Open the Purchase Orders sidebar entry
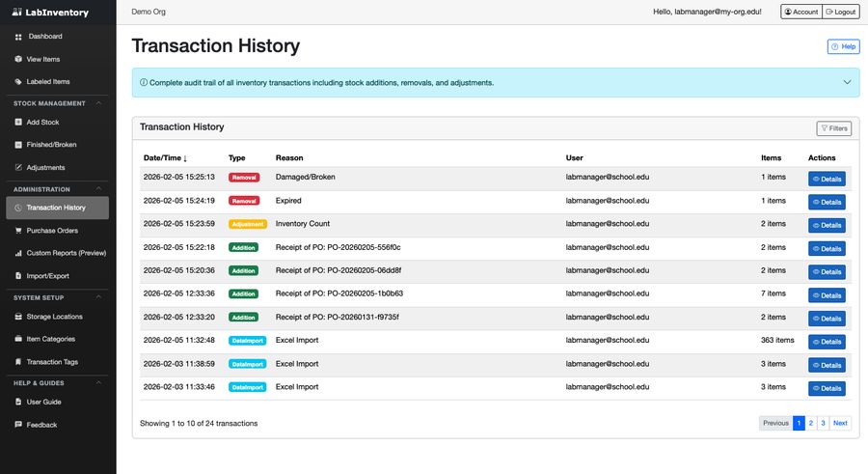The image size is (868, 474). [58, 231]
